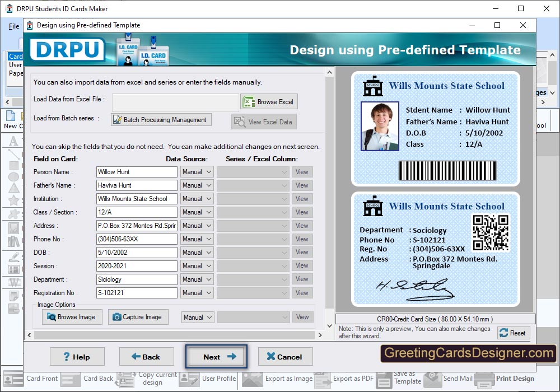Click the Session input field

[x=137, y=266]
